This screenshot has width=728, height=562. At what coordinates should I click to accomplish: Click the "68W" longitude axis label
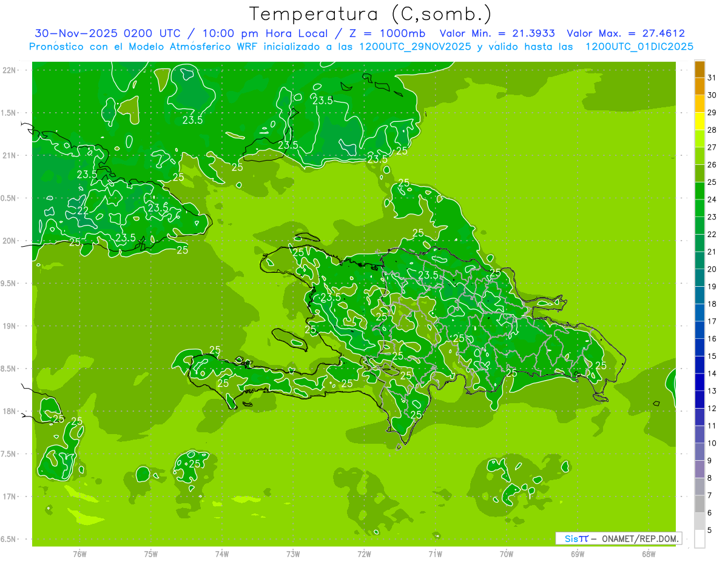tap(649, 554)
